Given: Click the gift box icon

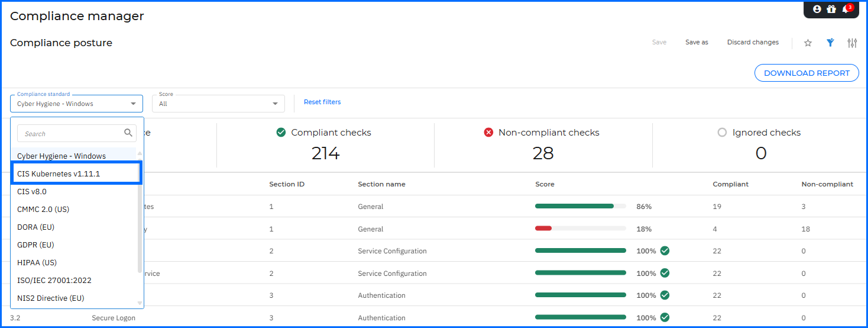Looking at the screenshot, I should (831, 9).
